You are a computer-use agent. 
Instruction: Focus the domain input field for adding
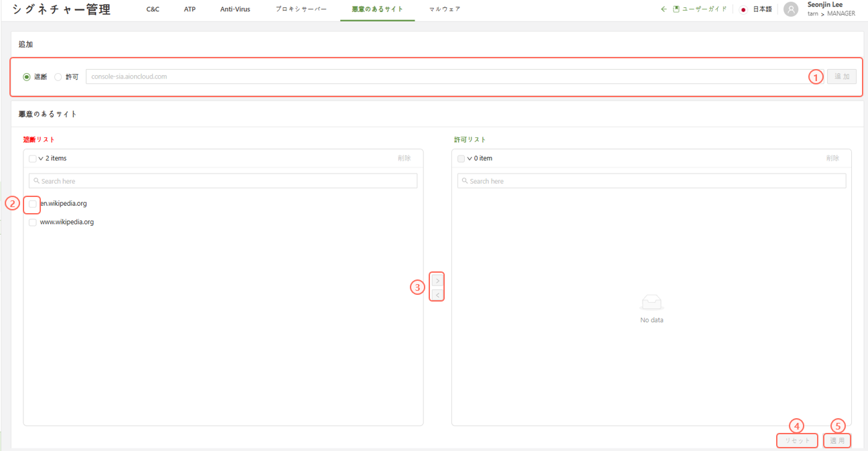tap(446, 77)
